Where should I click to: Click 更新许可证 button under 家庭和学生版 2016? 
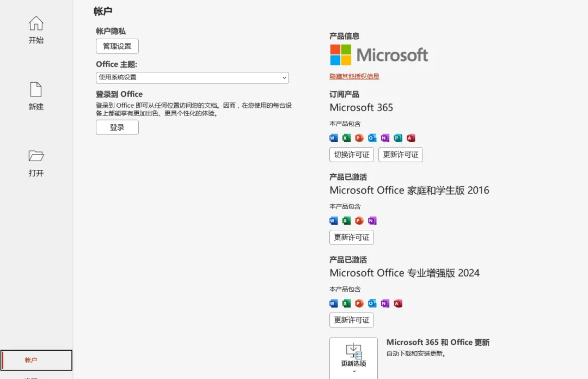click(x=352, y=237)
